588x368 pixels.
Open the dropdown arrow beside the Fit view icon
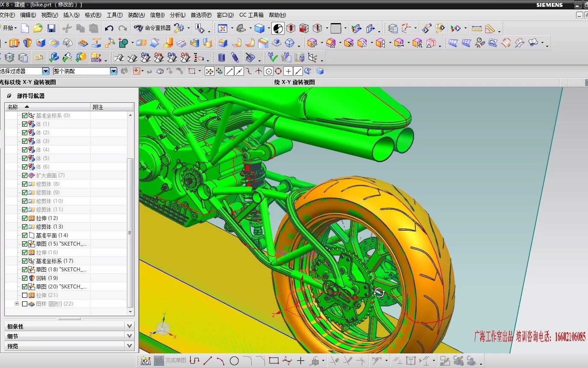(x=232, y=29)
